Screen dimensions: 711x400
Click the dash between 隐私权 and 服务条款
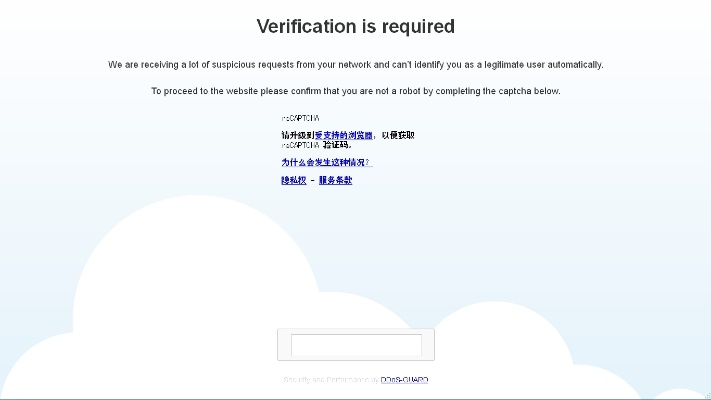point(312,181)
